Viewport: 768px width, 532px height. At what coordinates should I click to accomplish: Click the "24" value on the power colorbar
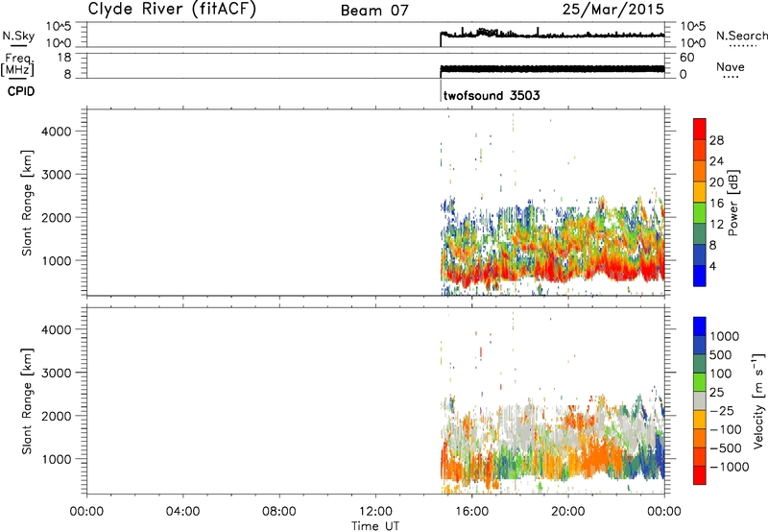pos(716,161)
